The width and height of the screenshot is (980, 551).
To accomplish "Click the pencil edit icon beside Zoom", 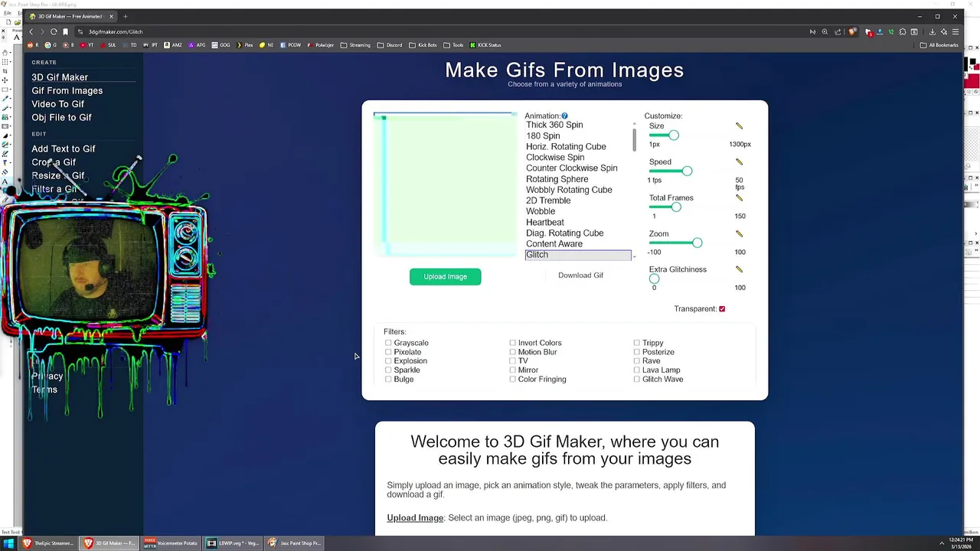I will [x=739, y=233].
